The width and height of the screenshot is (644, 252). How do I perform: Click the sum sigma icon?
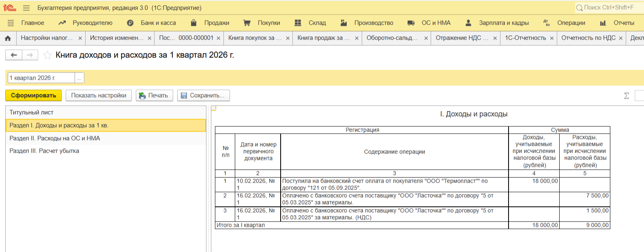click(626, 96)
